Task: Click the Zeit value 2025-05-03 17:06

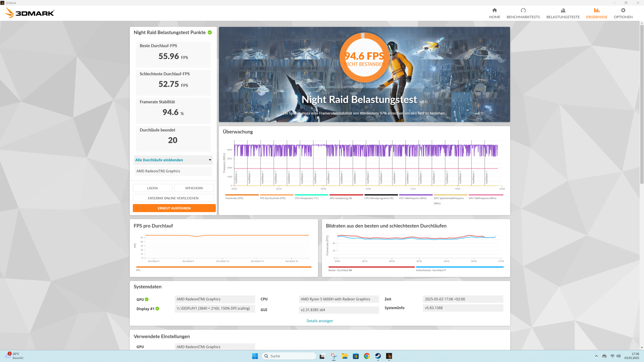Action: (463, 299)
